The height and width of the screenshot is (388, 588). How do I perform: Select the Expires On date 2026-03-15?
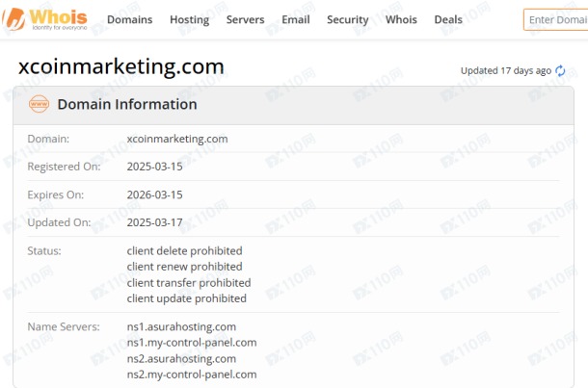click(x=154, y=194)
